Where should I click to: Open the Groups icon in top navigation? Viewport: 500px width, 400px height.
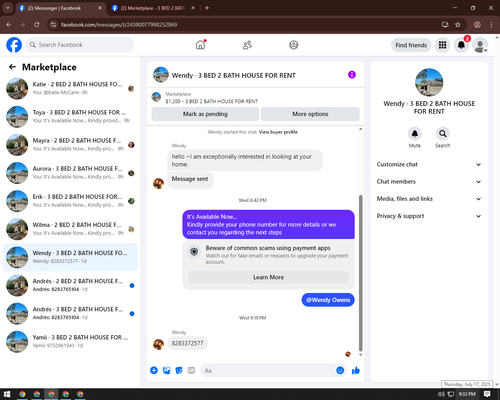click(x=294, y=45)
